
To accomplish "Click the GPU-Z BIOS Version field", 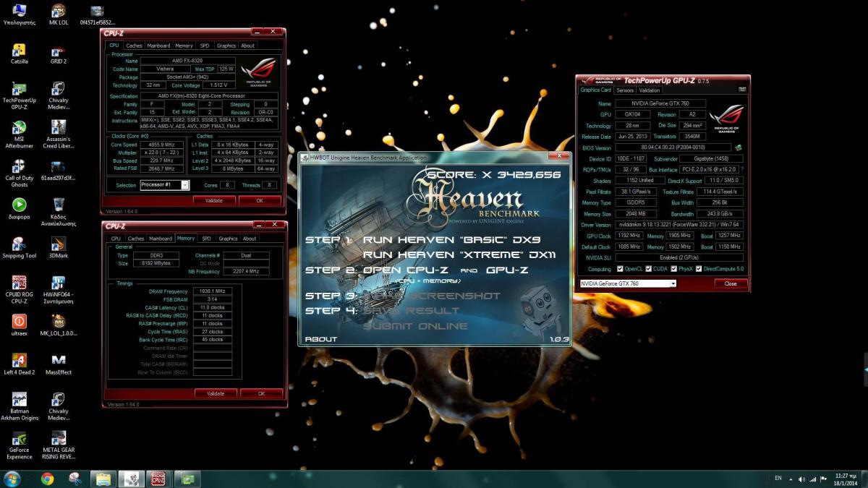I will (x=673, y=147).
